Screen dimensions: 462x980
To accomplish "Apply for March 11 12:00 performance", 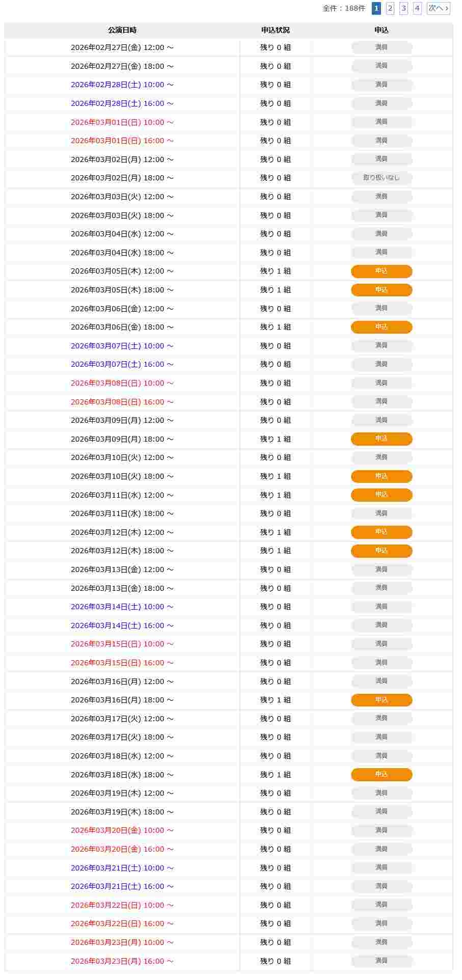I will pyautogui.click(x=382, y=495).
